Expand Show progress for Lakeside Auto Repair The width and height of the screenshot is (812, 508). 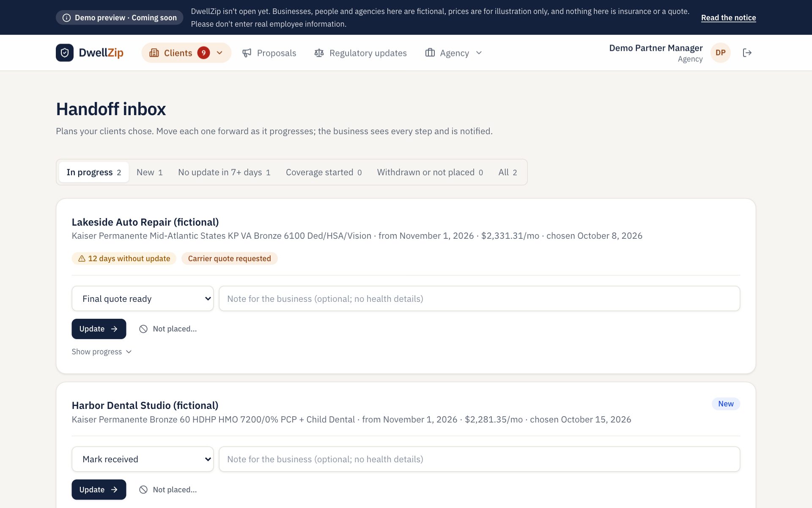(102, 352)
